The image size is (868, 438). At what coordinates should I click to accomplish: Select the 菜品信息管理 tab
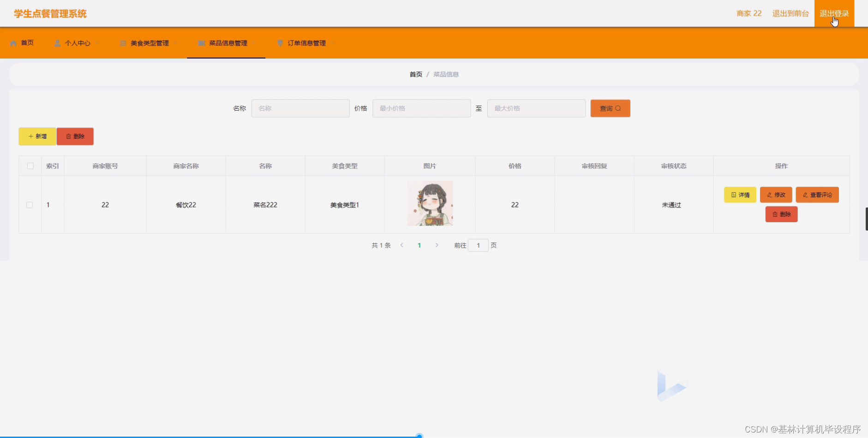tap(227, 43)
